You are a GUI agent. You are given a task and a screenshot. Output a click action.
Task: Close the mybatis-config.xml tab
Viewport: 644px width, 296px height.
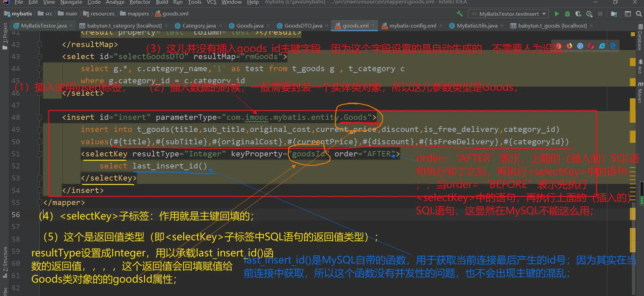(x=441, y=26)
